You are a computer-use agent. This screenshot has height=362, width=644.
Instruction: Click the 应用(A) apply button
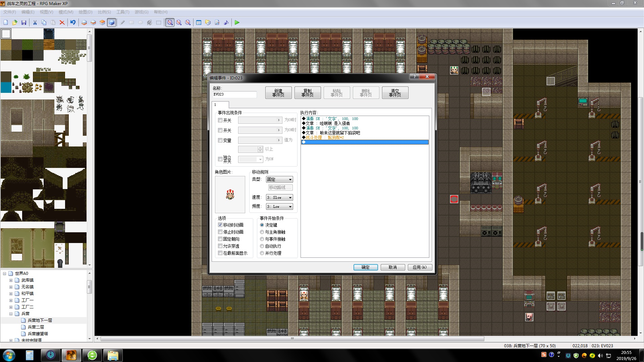point(420,267)
